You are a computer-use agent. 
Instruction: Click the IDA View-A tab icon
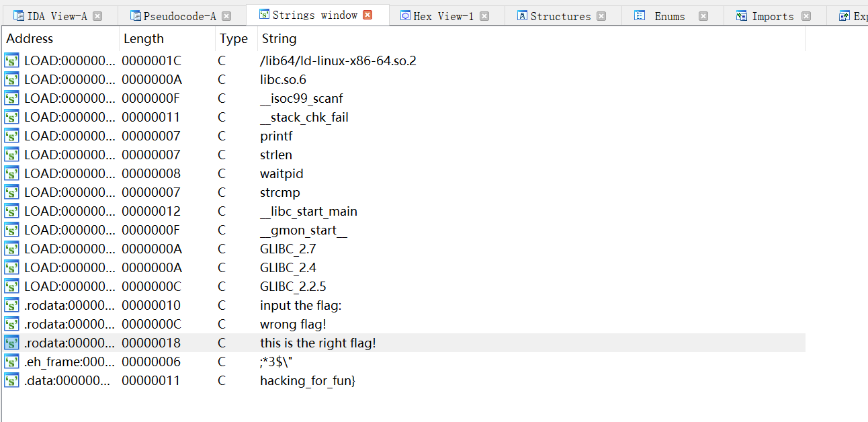click(18, 16)
